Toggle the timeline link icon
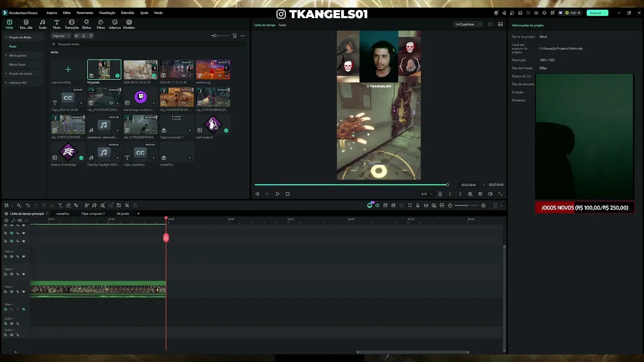Image resolution: width=644 pixels, height=362 pixels. 14,220
